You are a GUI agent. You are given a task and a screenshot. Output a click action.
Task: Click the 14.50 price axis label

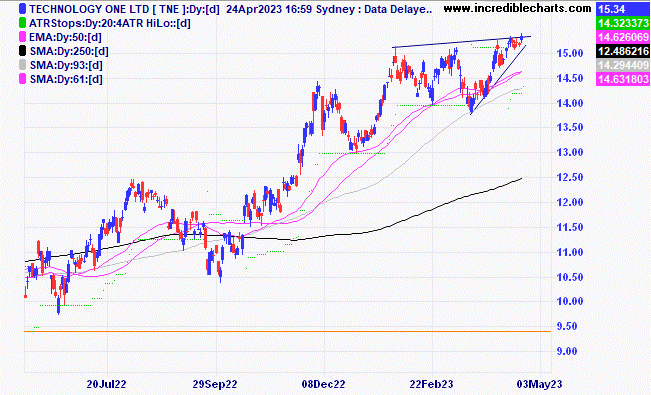[x=570, y=78]
